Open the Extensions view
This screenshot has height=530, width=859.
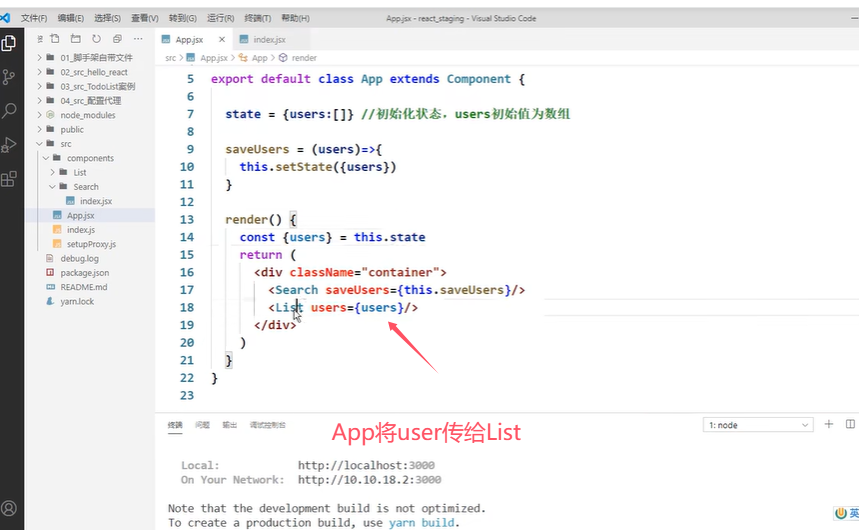(x=9, y=179)
